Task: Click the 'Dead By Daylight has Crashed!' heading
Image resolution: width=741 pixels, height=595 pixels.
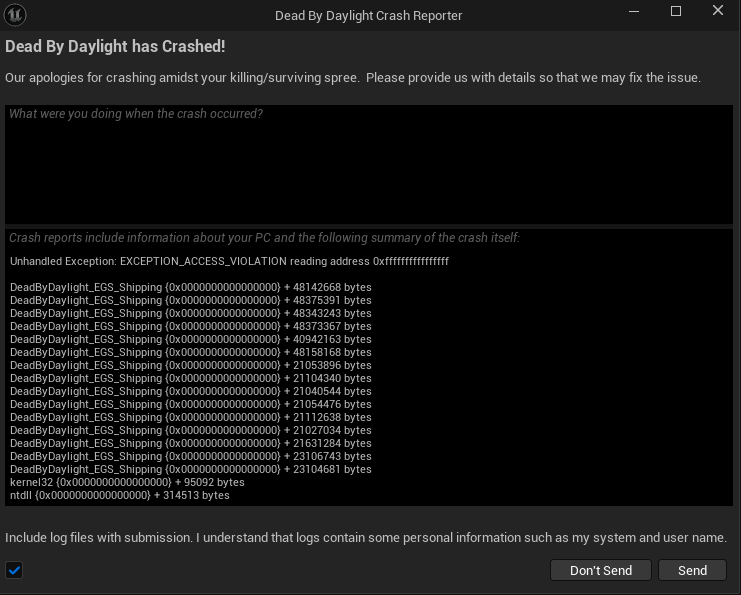Action: pos(115,46)
